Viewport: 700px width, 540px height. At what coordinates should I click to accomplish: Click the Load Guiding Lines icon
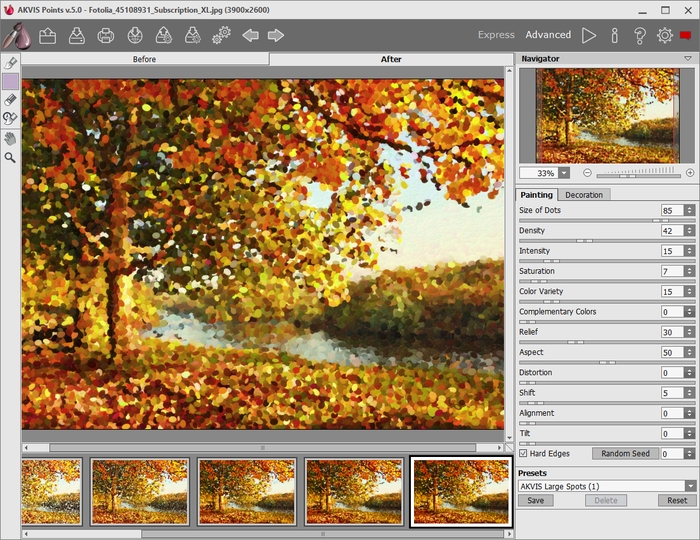coord(164,35)
